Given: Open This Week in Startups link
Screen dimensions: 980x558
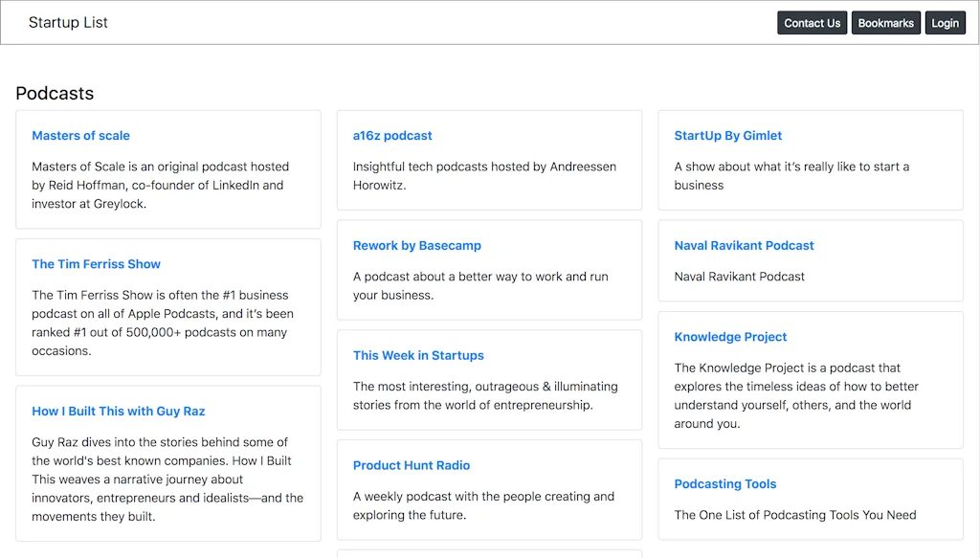Looking at the screenshot, I should [x=418, y=355].
